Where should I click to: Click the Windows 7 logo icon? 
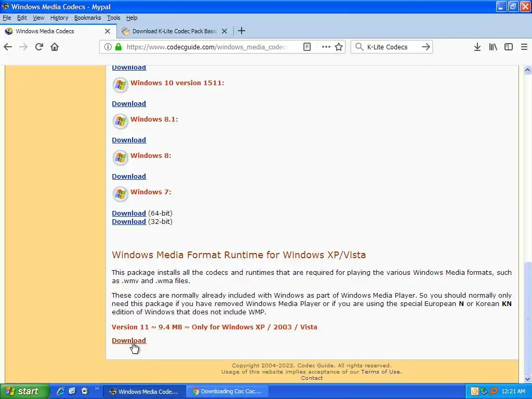coord(120,194)
